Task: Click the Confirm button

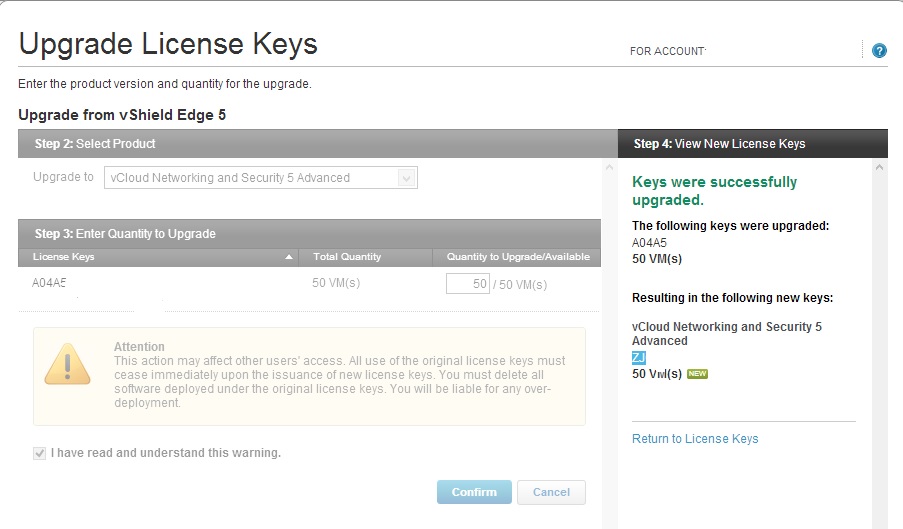Action: [474, 492]
